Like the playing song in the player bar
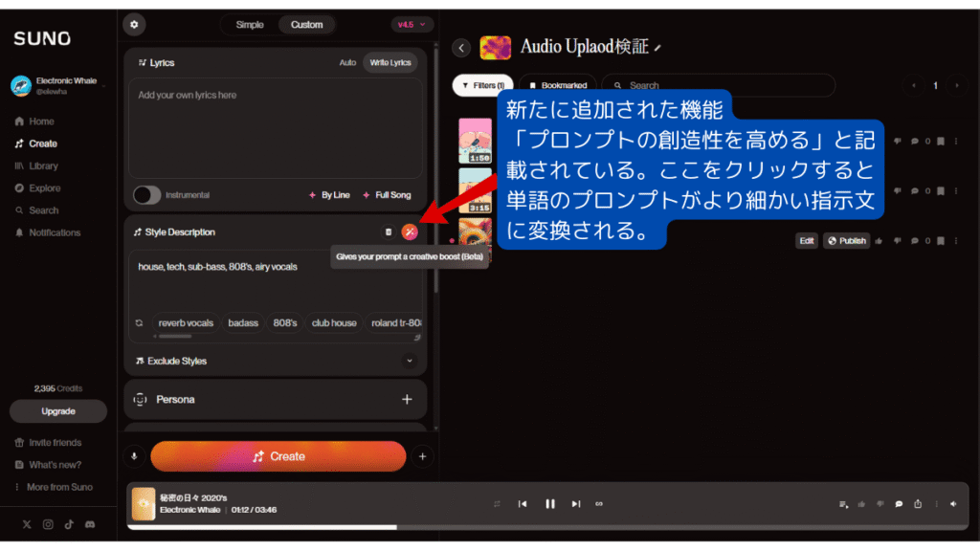The width and height of the screenshot is (980, 551). [x=862, y=504]
